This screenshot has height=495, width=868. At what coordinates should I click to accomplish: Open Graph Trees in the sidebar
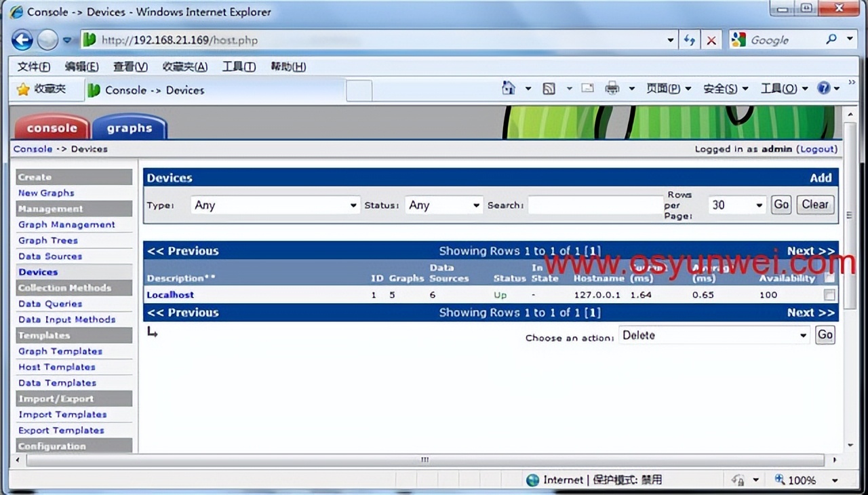tap(48, 240)
